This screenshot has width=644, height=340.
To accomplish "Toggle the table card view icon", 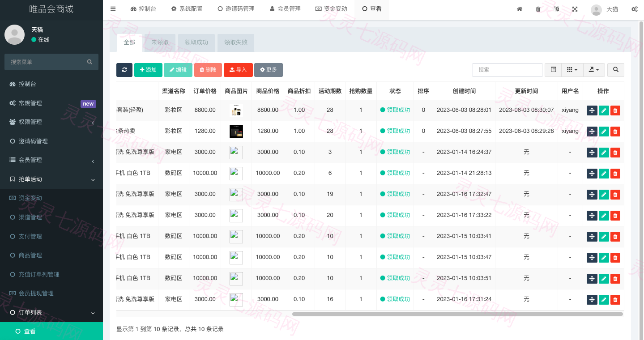I will (x=553, y=70).
